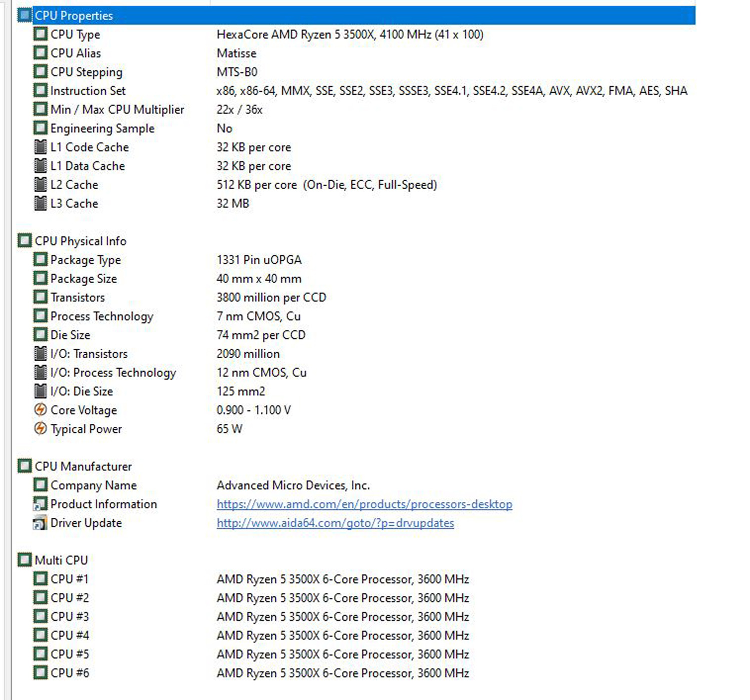
Task: Click the CPU Physical Info heading
Action: click(80, 241)
